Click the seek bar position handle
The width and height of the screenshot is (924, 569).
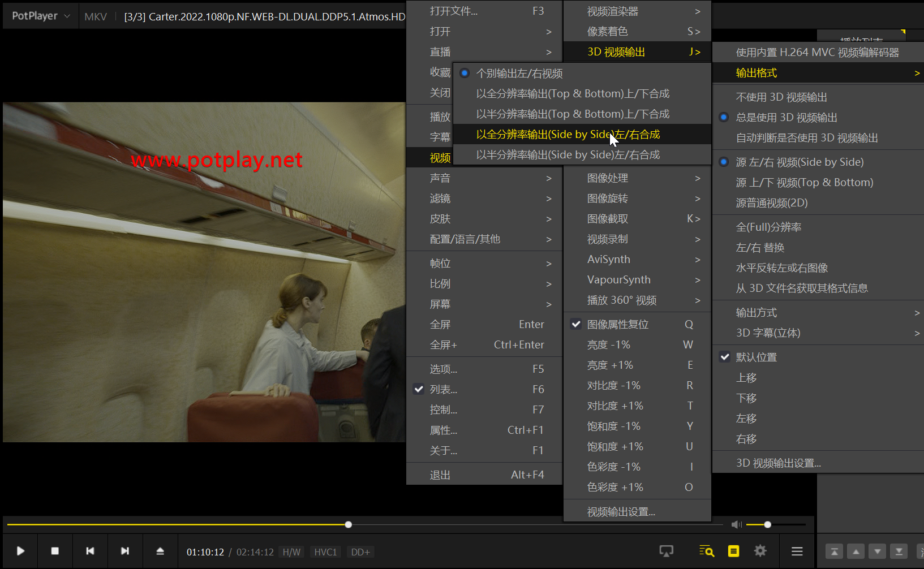tap(349, 525)
